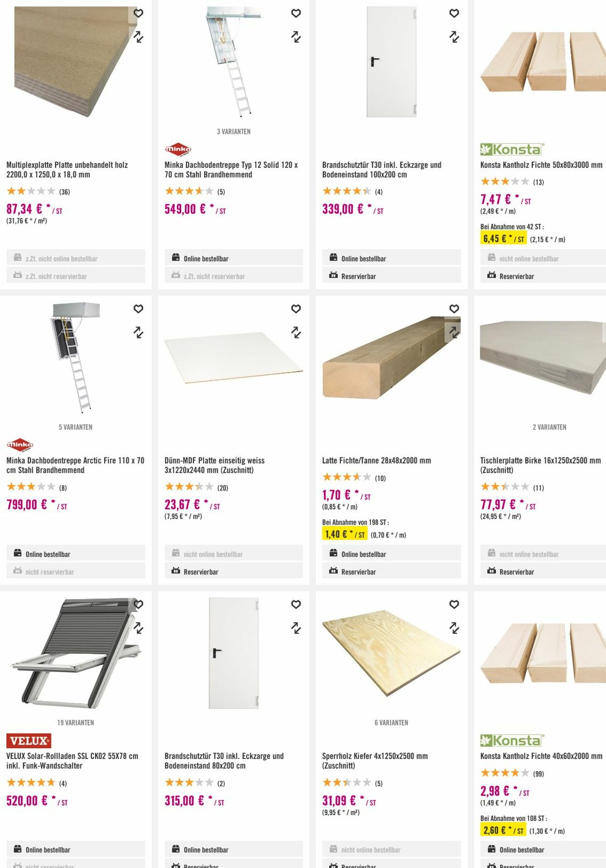Expand the 3 Varianten of Minka Dachbodentreppe
The height and width of the screenshot is (868, 606).
[x=234, y=131]
